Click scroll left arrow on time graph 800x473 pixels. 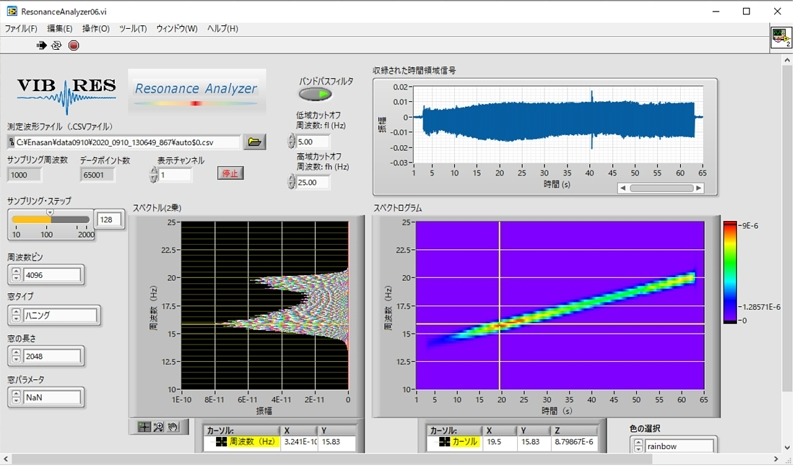point(622,188)
